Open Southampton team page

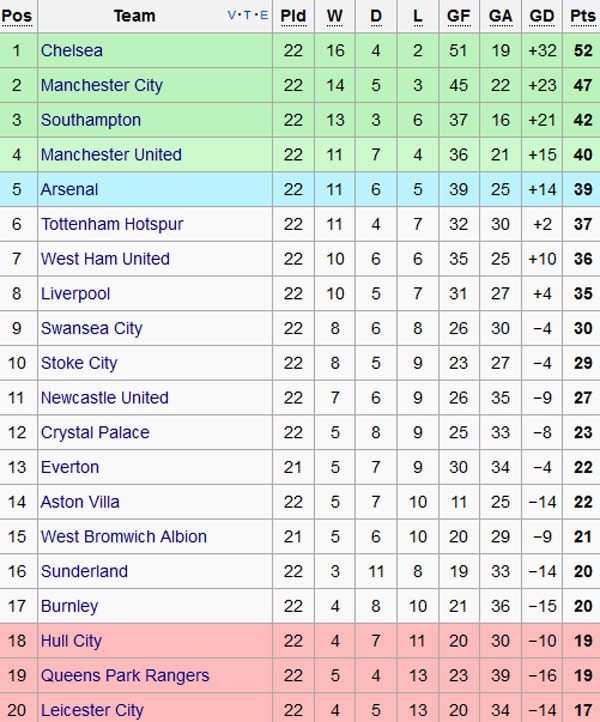[x=91, y=120]
